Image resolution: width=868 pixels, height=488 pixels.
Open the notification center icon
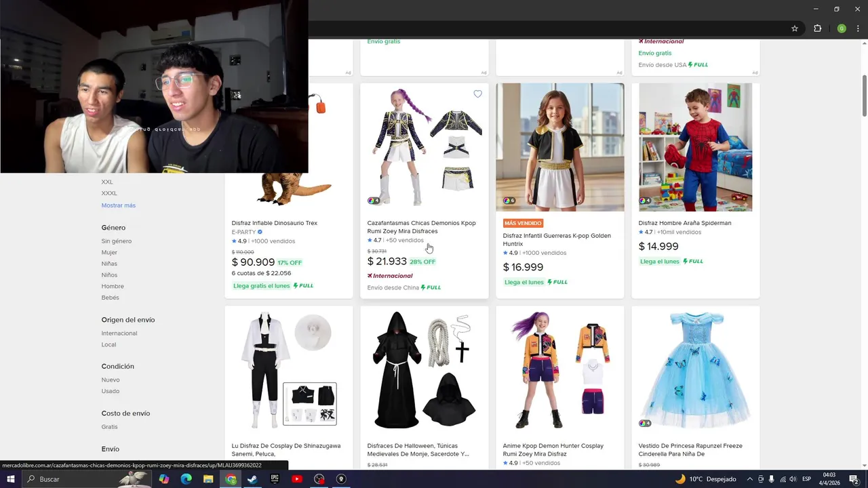[854, 479]
